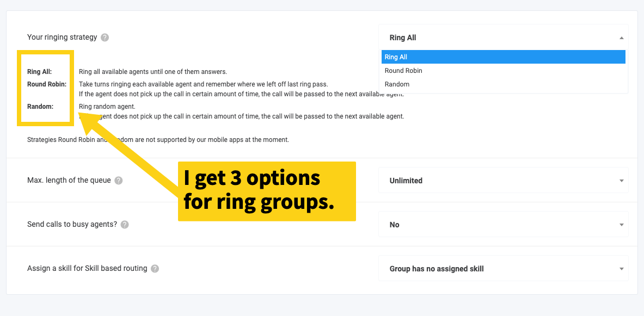Screen dimensions: 644x316
Task: Click the help icon for Send calls to busy agents
Action: click(125, 225)
